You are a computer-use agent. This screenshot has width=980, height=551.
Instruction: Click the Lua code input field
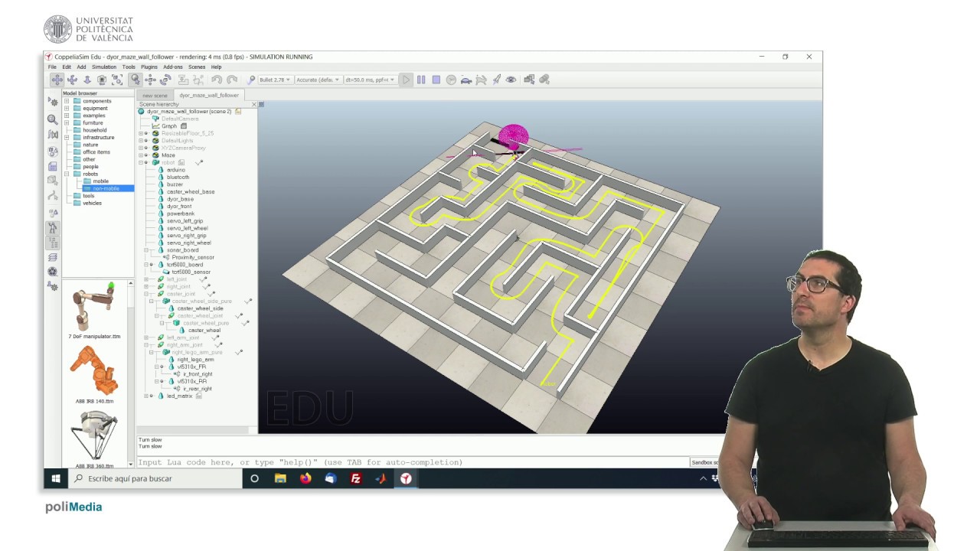pyautogui.click(x=413, y=462)
